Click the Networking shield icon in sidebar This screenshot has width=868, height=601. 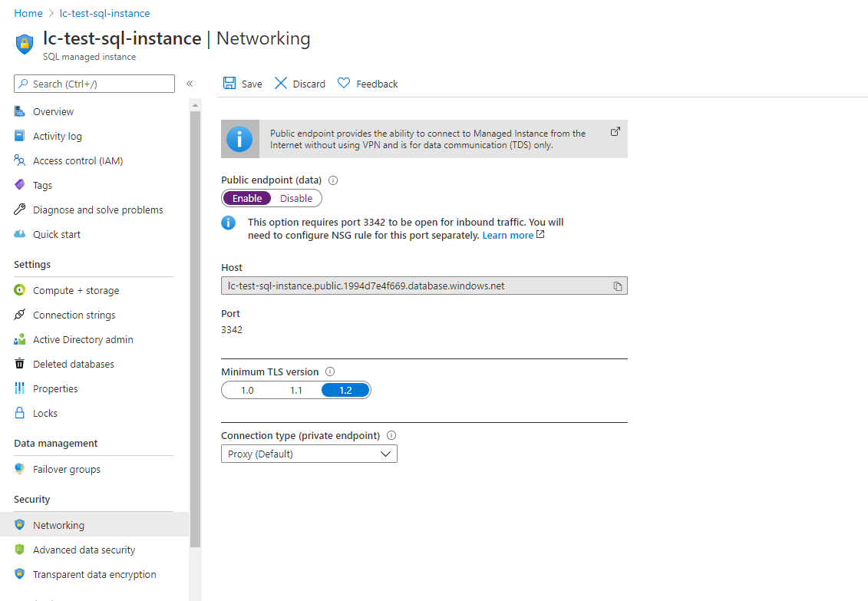19,525
